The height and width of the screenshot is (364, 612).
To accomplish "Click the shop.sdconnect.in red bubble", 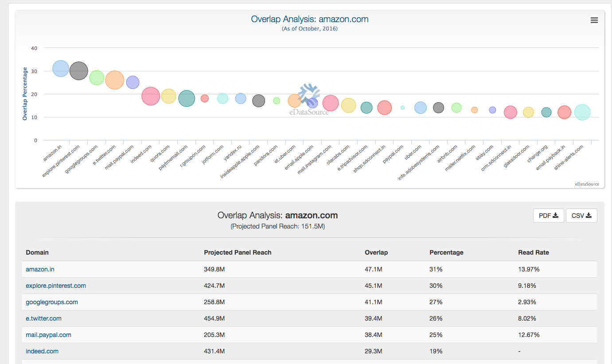I will click(385, 108).
